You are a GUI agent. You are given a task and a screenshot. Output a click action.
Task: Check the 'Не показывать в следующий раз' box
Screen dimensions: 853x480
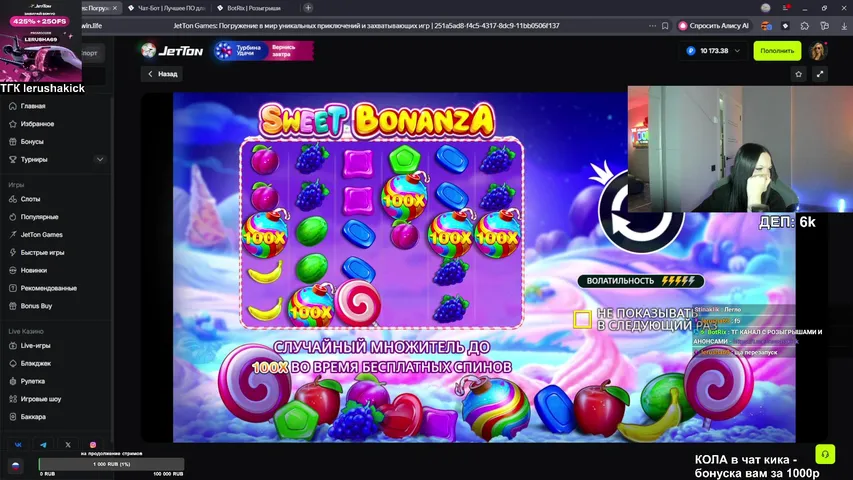582,319
